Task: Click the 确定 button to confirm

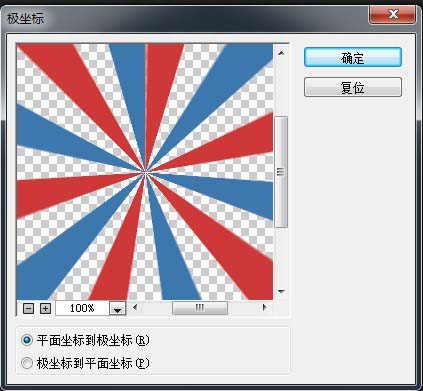Action: (353, 57)
